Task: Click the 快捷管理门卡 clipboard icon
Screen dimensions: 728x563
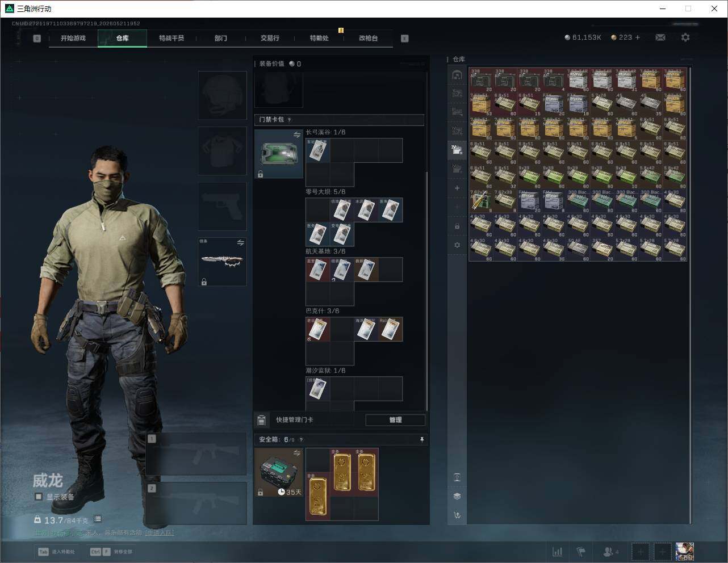Action: point(262,420)
